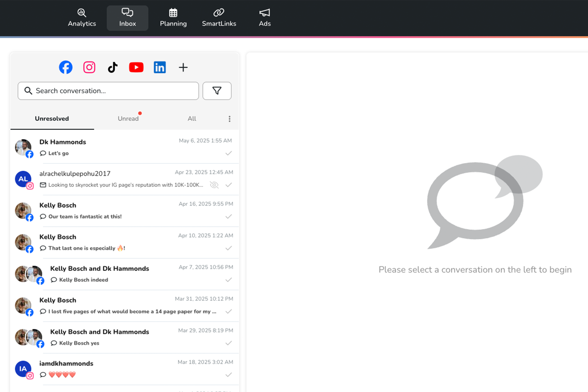Open alrachelkulpepohu2017 conversation

tap(125, 179)
